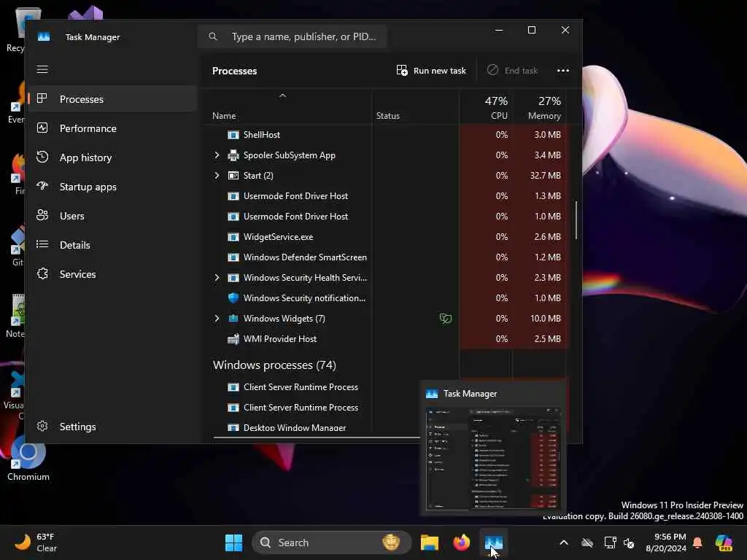This screenshot has width=747, height=560.
Task: Click the search magnifier icon in Task Manager
Action: coord(213,36)
